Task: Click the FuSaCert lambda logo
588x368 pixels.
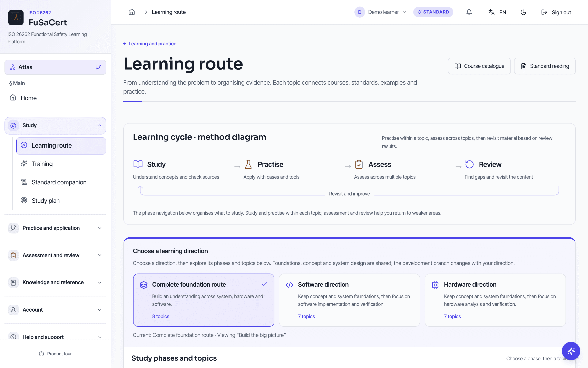Action: pos(16,18)
